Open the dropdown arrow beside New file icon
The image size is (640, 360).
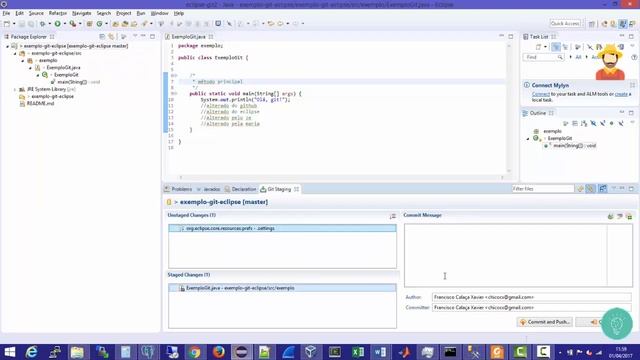tap(14, 24)
